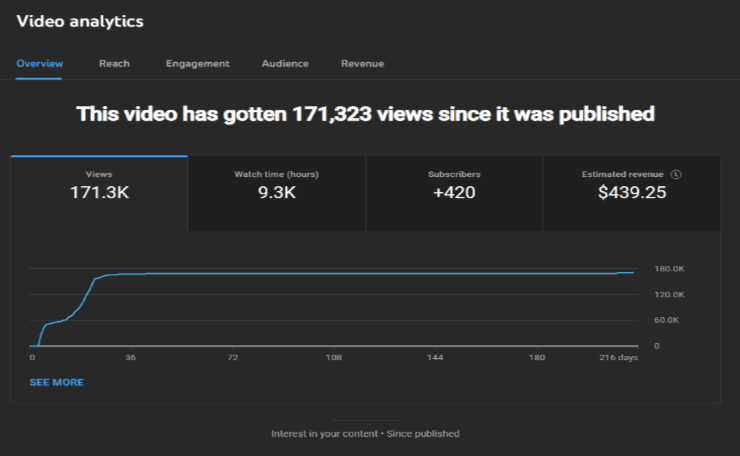The image size is (740, 456).
Task: Open the Revenue tab
Action: (x=362, y=64)
